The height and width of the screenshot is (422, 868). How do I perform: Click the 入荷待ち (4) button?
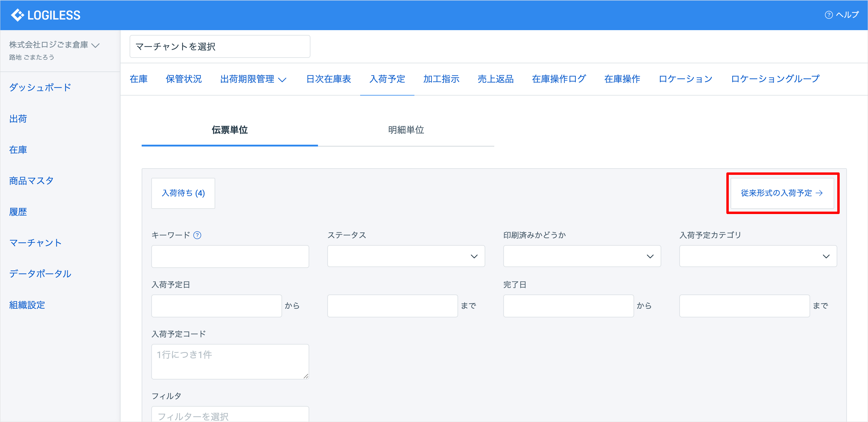pyautogui.click(x=183, y=193)
